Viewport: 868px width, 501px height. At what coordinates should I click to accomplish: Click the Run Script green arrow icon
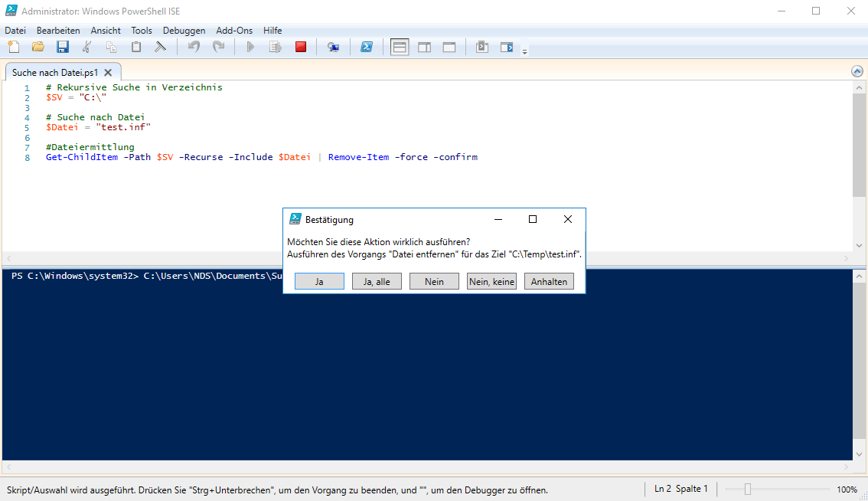pyautogui.click(x=250, y=47)
